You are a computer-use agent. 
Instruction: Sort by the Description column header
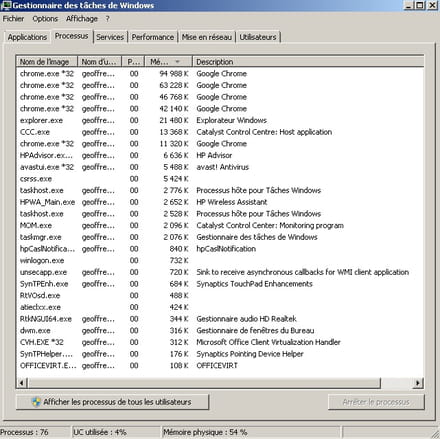pos(308,62)
